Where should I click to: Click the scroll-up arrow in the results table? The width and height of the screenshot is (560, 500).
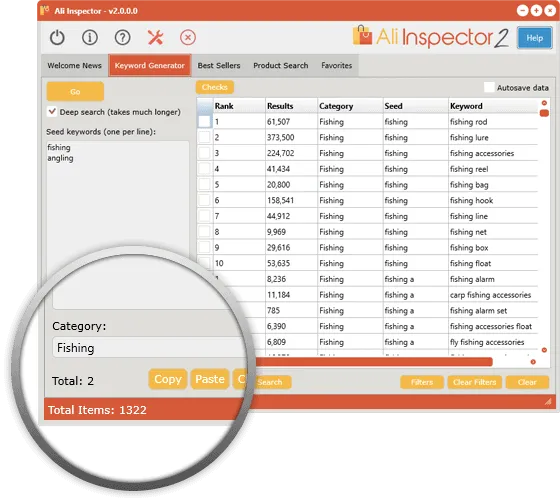544,103
